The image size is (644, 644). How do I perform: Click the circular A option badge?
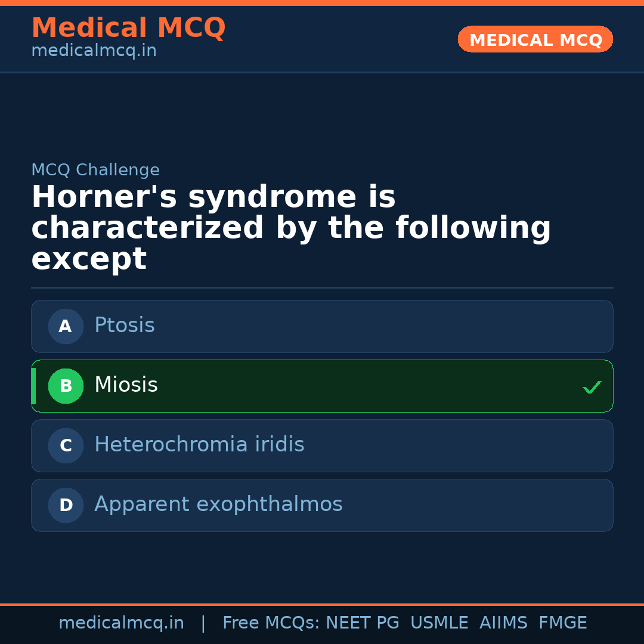66,326
